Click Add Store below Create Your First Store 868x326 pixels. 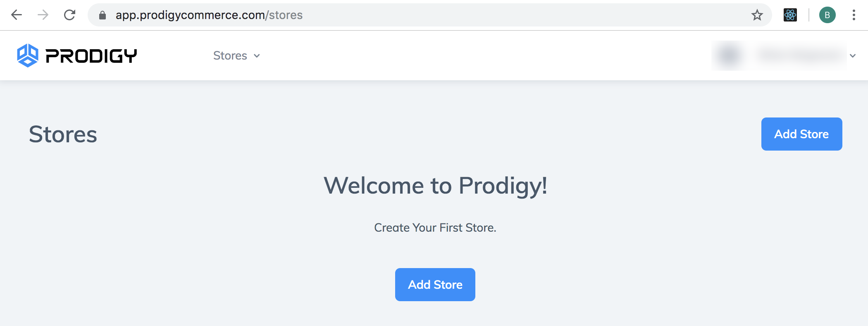435,285
